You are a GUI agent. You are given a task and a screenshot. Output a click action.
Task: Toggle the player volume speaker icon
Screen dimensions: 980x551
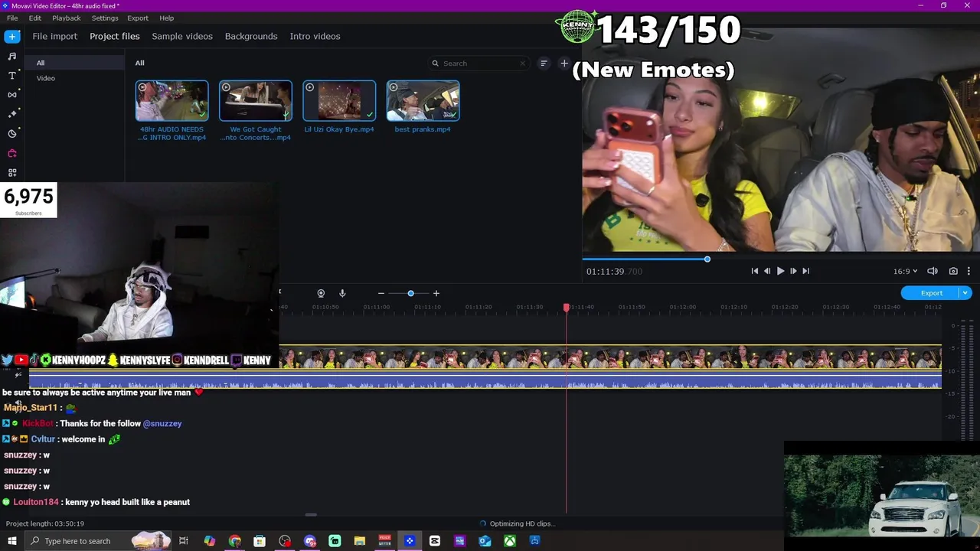(933, 271)
